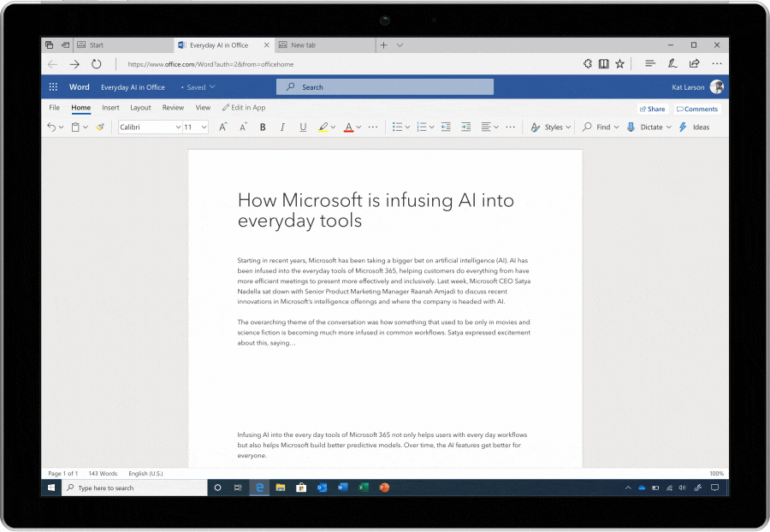Image resolution: width=770 pixels, height=532 pixels.
Task: Click the Share button
Action: tap(653, 109)
